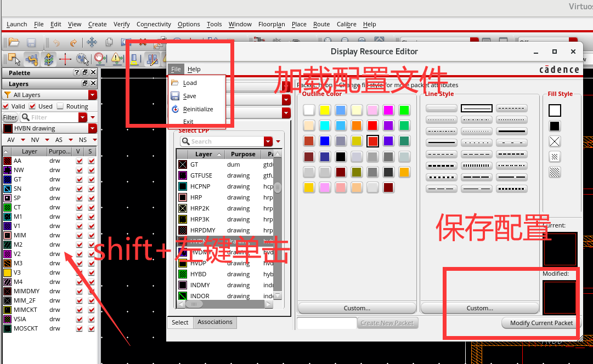Pick the yellow outline color swatch
The width and height of the screenshot is (593, 364).
tap(325, 110)
